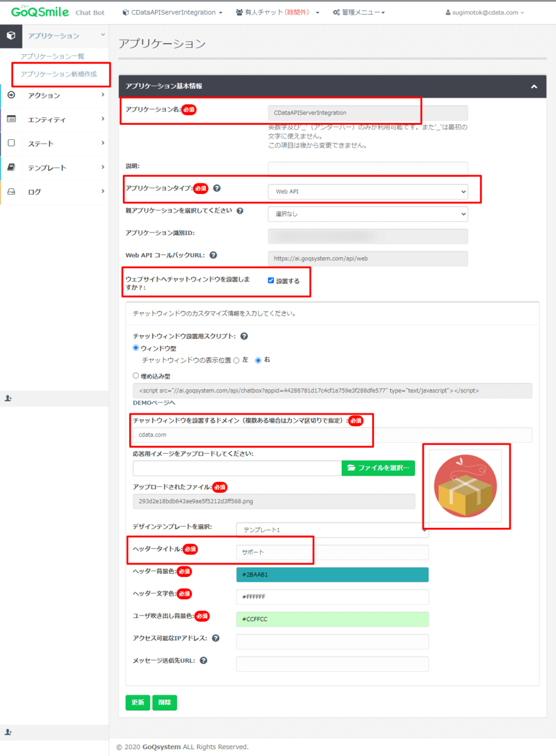Open the デザインテンプレート テンプレート1 dropdown
Screen dimensions: 556x756
pos(332,530)
